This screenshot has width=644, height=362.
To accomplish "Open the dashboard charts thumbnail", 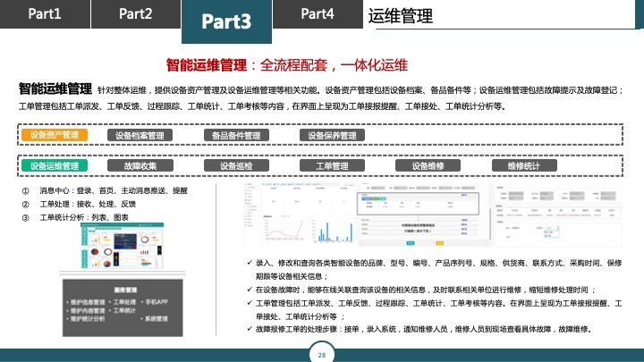I will click(x=123, y=246).
